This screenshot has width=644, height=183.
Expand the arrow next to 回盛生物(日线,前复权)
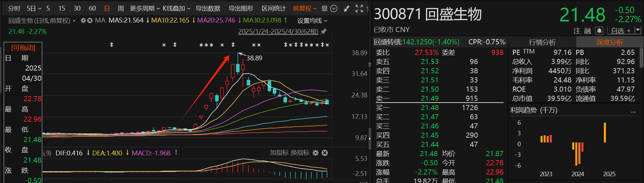point(75,21)
